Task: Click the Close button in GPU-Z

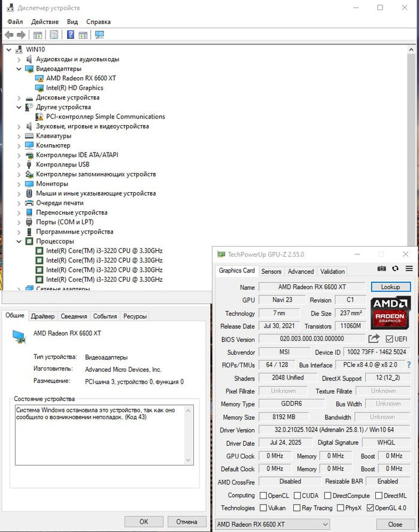Action: (395, 524)
